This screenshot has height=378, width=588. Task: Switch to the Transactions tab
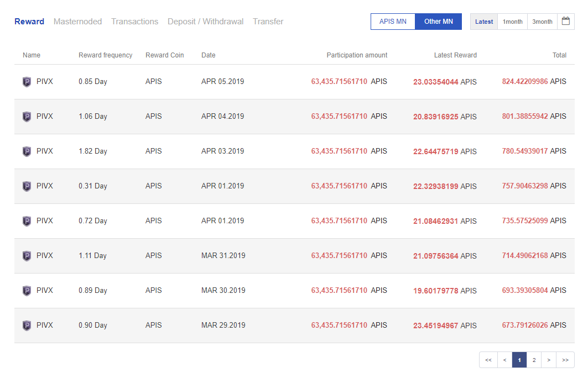click(134, 22)
